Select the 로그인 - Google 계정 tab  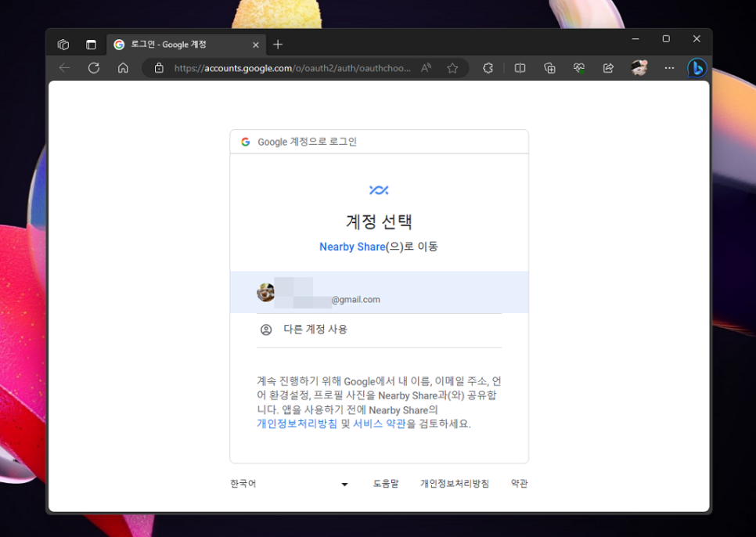pyautogui.click(x=186, y=45)
